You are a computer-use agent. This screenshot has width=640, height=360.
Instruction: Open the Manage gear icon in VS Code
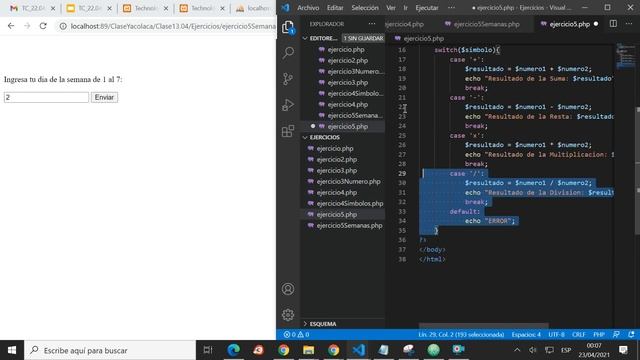click(288, 315)
